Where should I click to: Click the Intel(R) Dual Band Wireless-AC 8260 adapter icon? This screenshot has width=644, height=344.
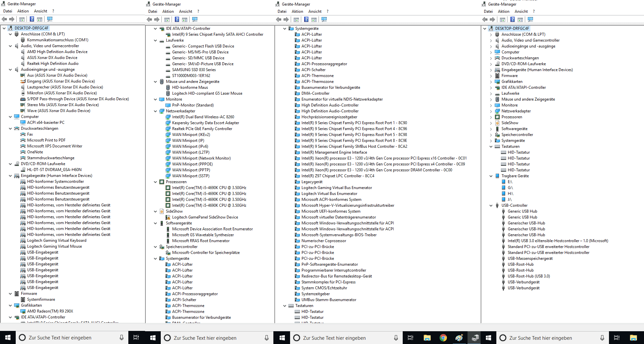[168, 117]
